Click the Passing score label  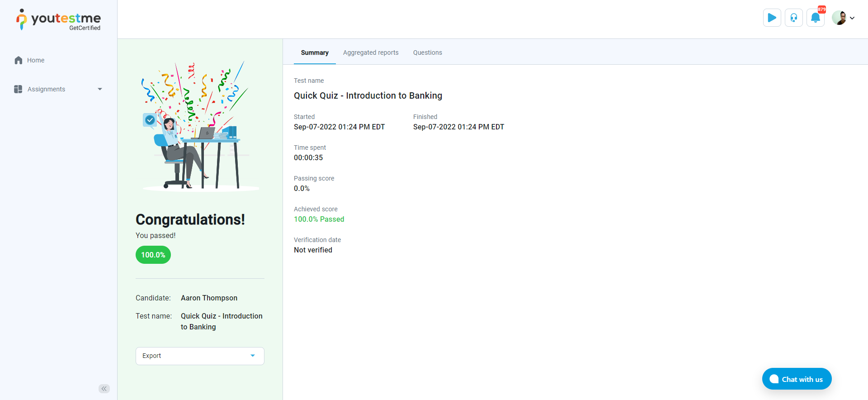point(314,178)
